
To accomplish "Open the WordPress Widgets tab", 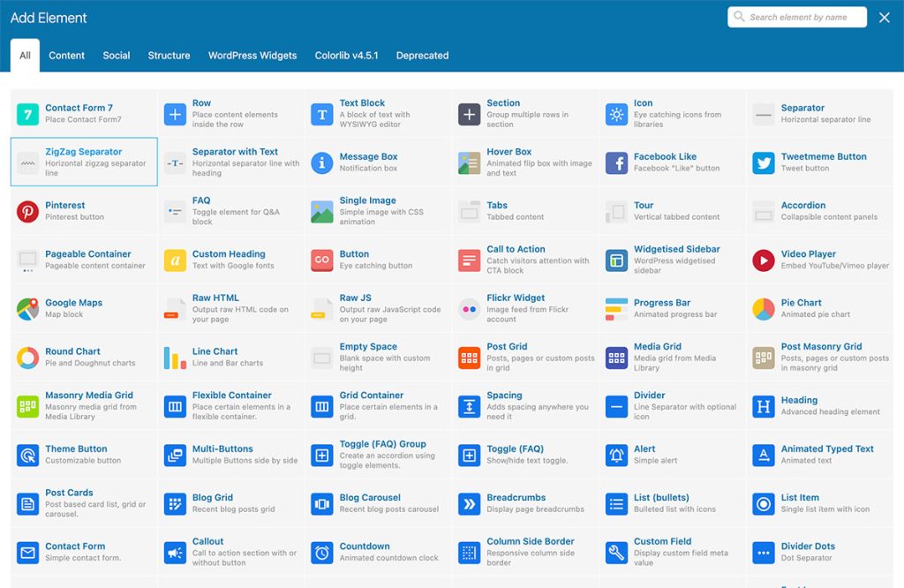I will [x=252, y=55].
